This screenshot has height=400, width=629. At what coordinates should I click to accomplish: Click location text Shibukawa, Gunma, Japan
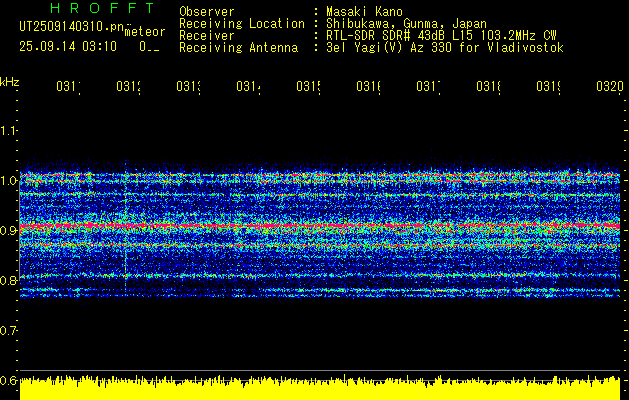click(x=406, y=24)
